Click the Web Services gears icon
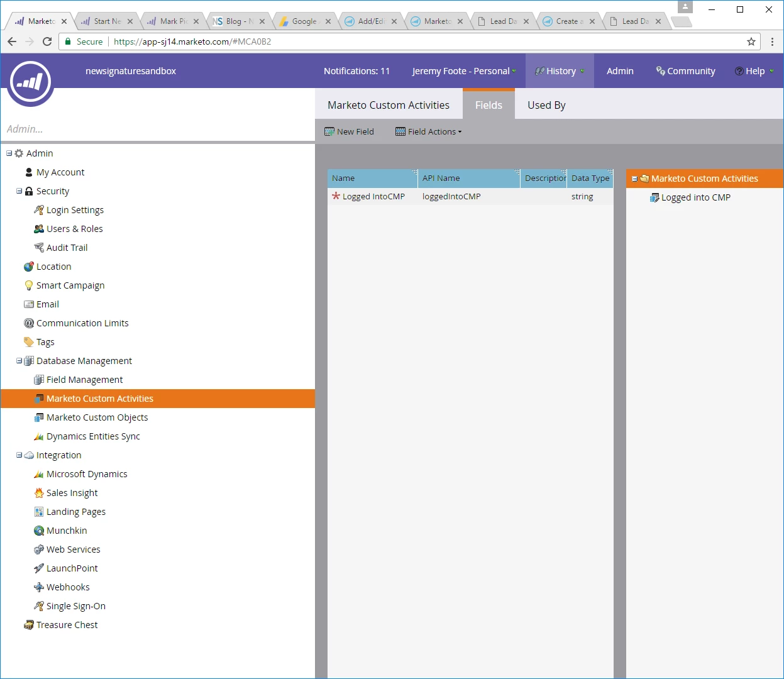The image size is (784, 679). point(39,549)
